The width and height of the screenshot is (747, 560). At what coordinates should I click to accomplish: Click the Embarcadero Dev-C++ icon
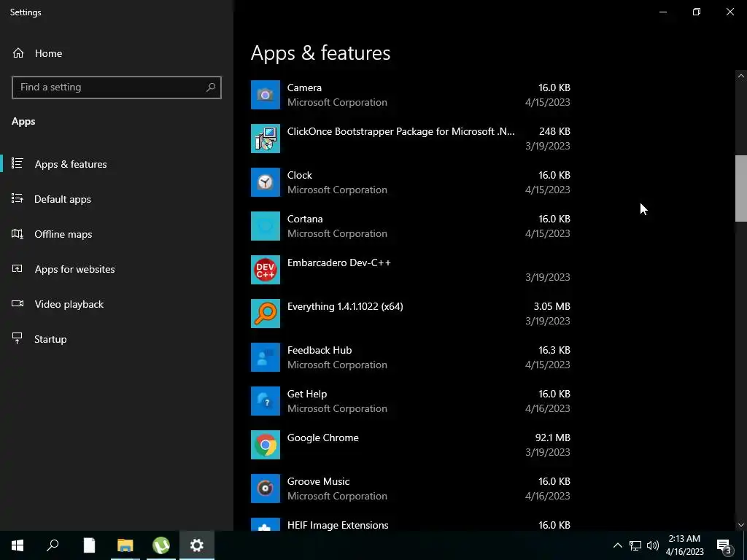click(x=266, y=270)
